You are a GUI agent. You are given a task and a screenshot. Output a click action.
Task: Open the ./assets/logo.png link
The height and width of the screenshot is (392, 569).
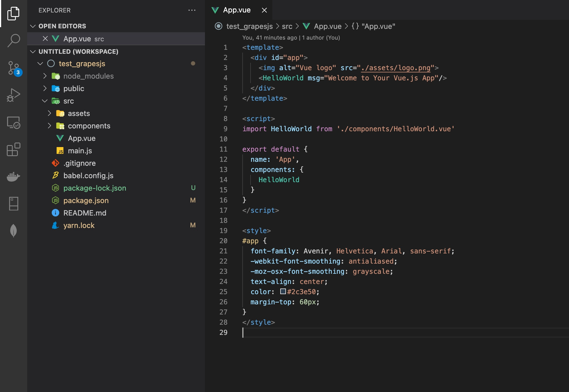tap(396, 68)
